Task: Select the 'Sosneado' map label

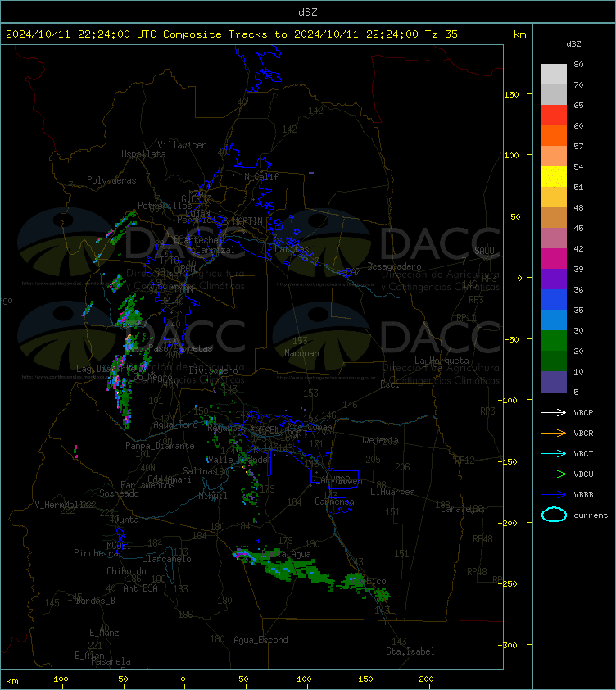Action: click(119, 493)
